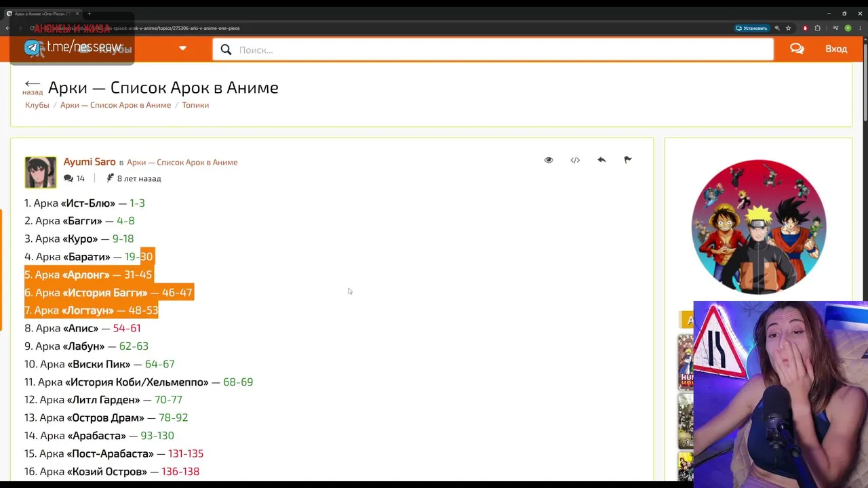Open the club link next to the author name

[182, 163]
